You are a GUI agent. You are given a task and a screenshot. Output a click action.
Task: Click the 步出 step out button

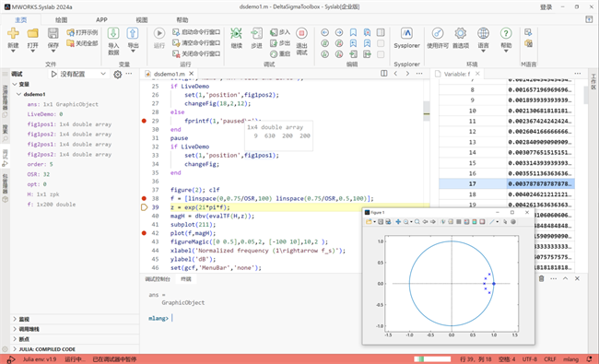(x=280, y=42)
